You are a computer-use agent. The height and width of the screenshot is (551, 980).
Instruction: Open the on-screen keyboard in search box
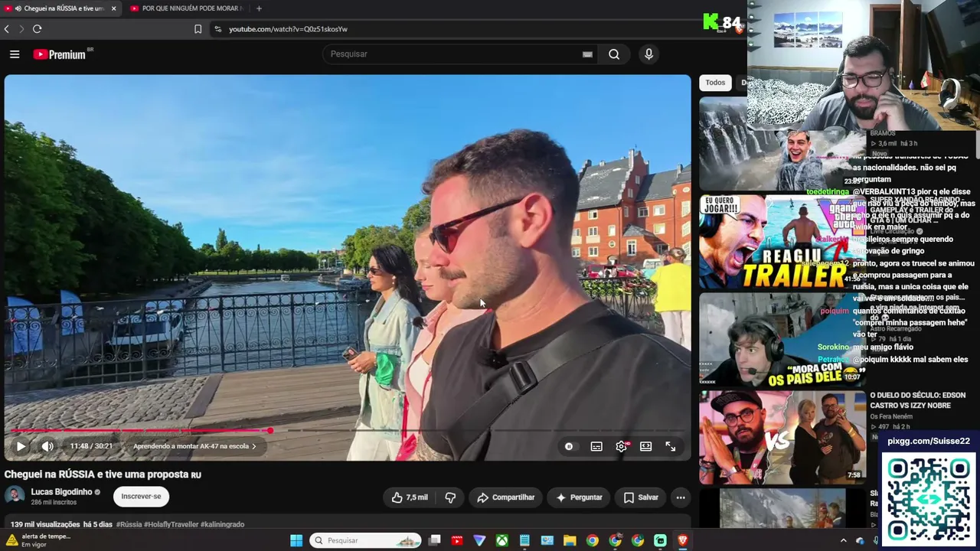pos(587,54)
